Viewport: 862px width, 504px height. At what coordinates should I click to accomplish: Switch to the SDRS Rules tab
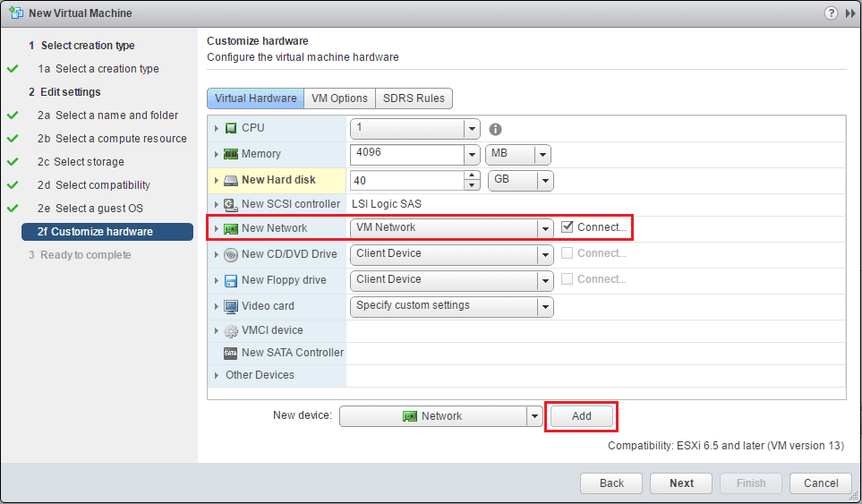pyautogui.click(x=414, y=98)
